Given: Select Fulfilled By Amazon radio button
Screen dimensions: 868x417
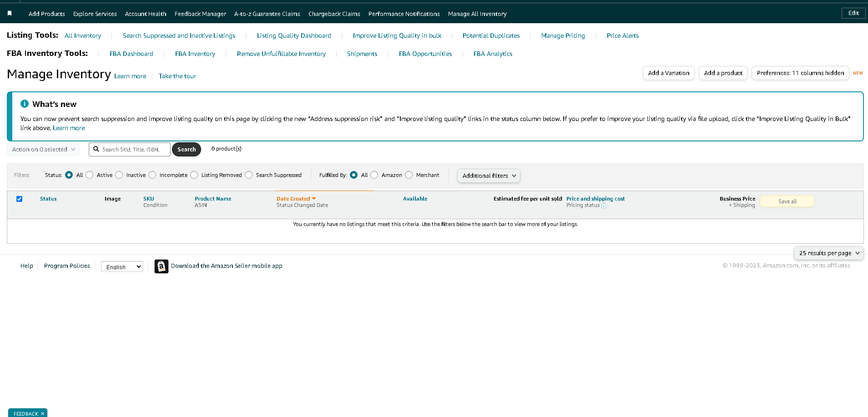Looking at the screenshot, I should click(x=374, y=175).
